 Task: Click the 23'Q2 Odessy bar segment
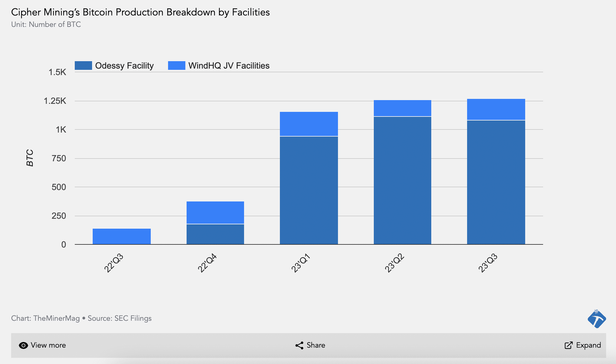pyautogui.click(x=403, y=180)
